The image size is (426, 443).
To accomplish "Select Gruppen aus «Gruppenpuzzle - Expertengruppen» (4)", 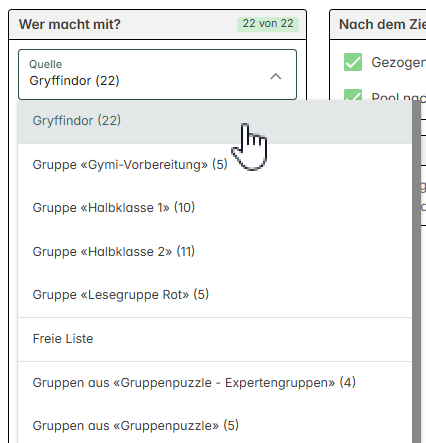I will tap(215, 383).
